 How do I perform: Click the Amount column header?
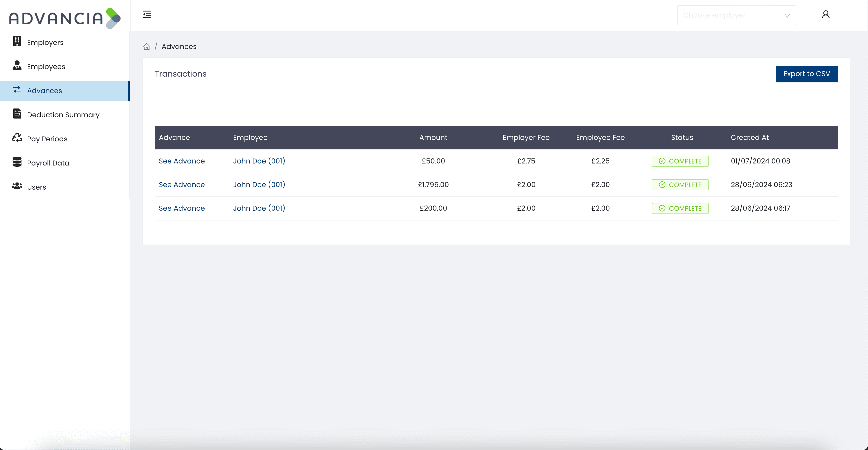pos(433,137)
